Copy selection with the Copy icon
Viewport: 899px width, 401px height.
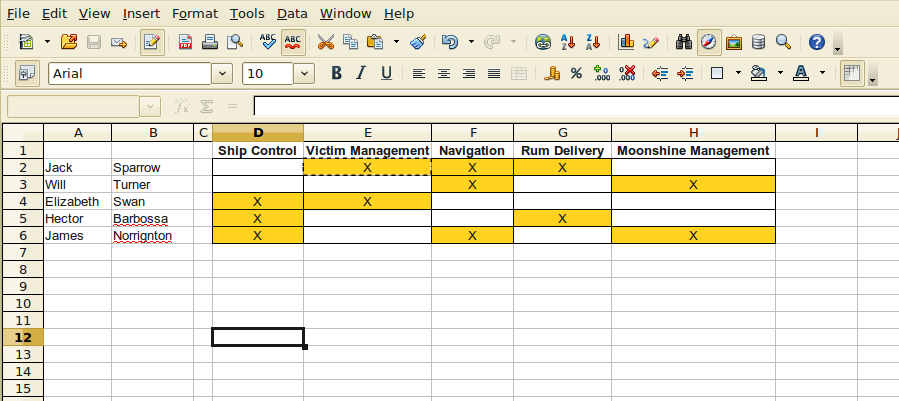coord(350,42)
